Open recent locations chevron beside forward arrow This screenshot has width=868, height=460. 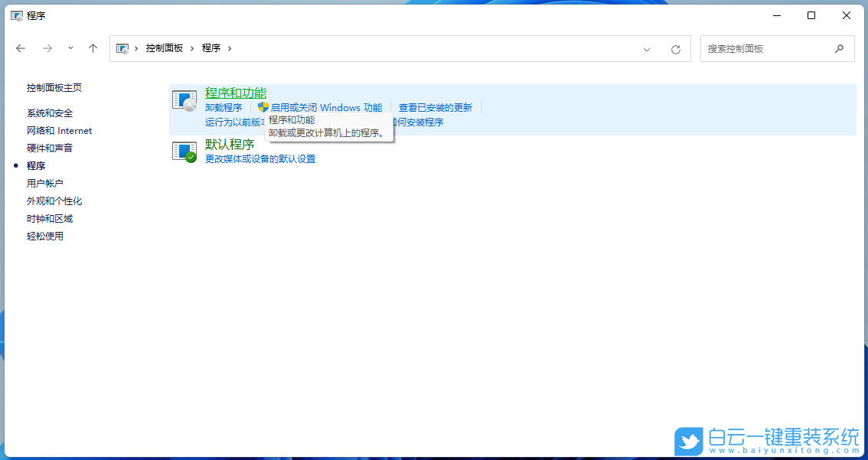point(70,48)
